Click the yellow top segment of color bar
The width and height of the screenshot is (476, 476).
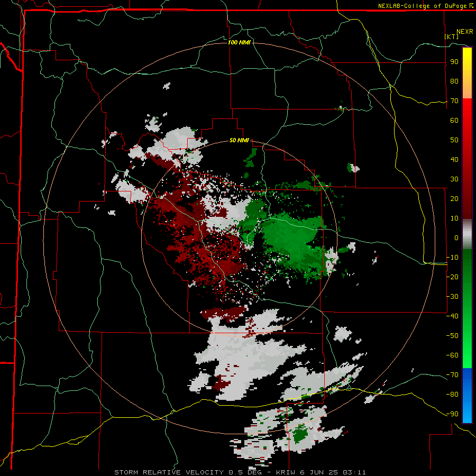467,73
